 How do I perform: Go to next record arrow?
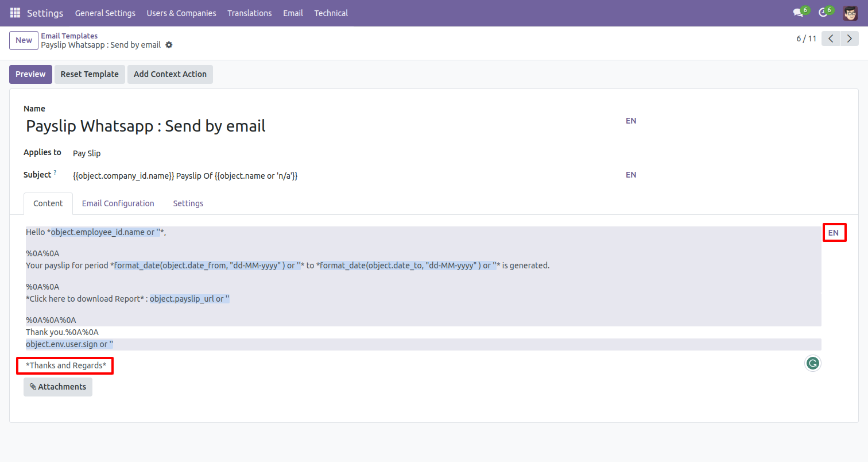click(x=850, y=38)
